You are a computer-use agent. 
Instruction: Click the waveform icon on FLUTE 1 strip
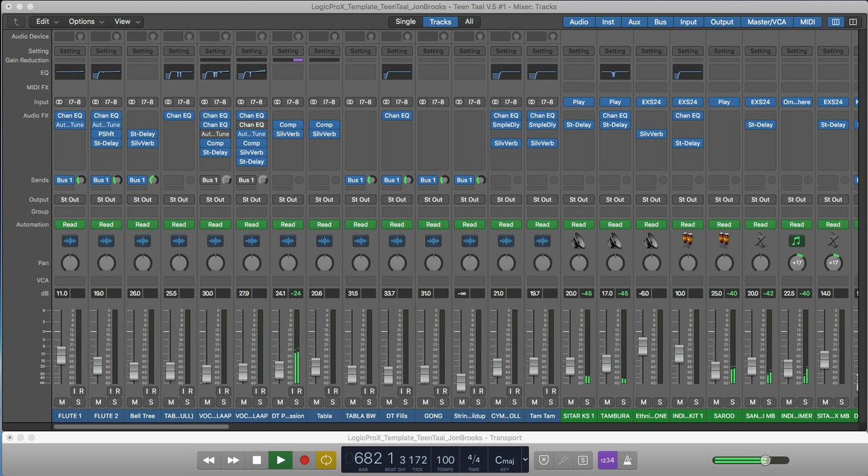point(70,241)
